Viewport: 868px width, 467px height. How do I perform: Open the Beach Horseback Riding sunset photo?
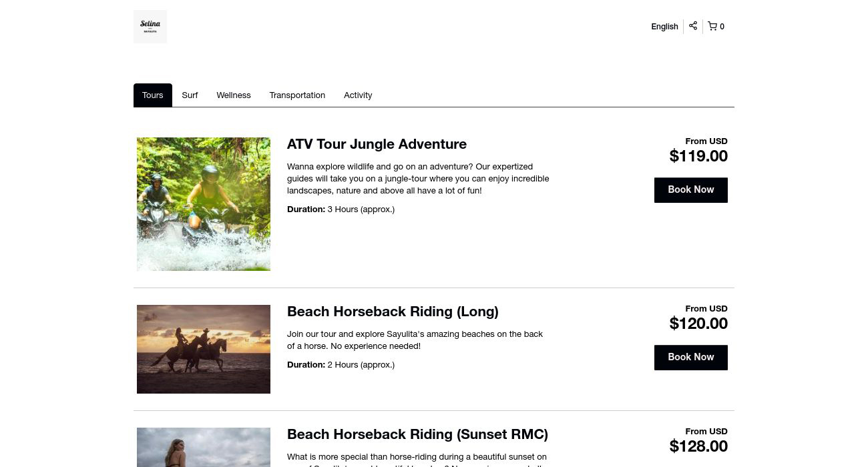pyautogui.click(x=204, y=349)
